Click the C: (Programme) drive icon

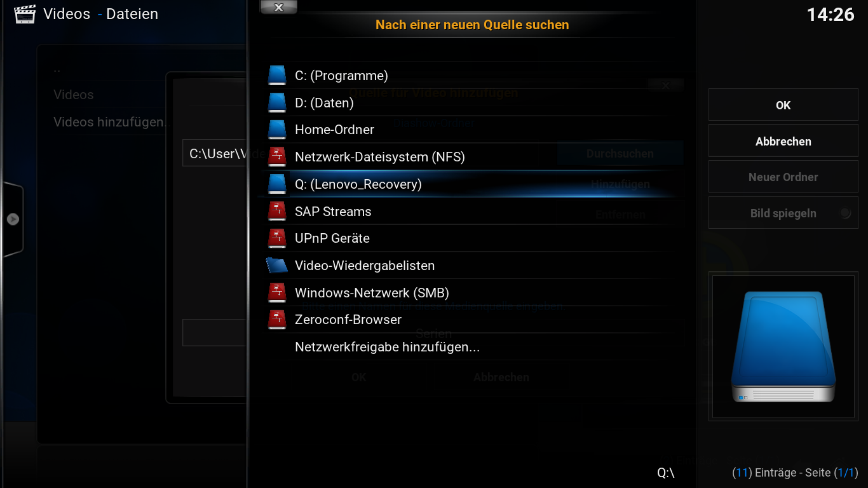click(277, 76)
